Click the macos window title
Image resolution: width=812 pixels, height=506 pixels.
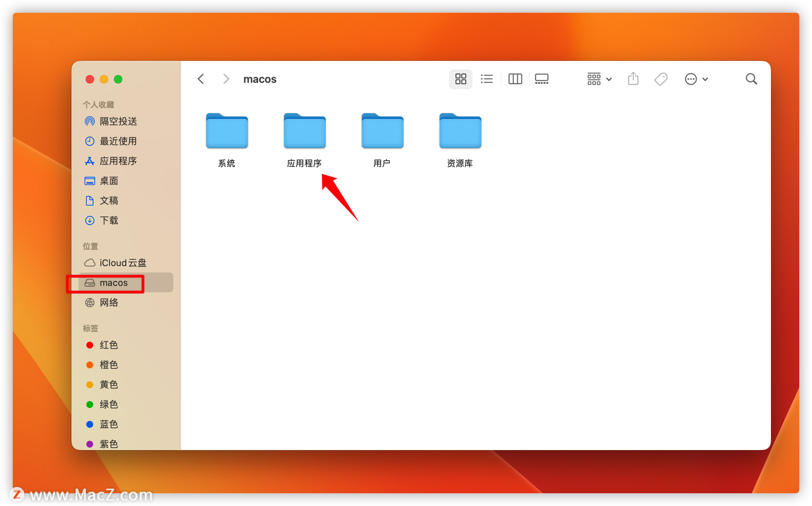(260, 79)
